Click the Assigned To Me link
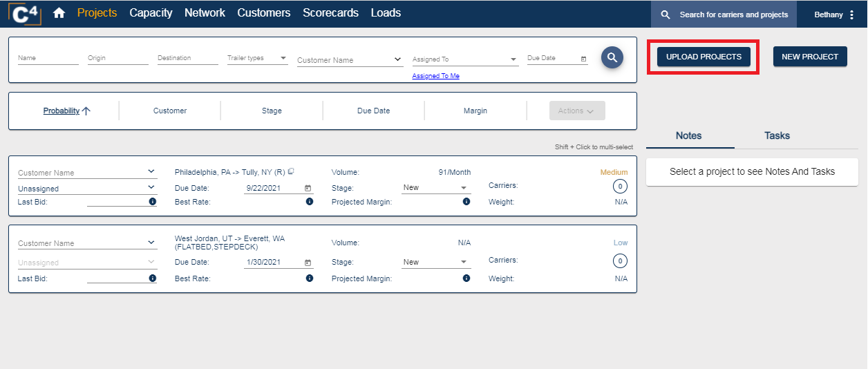 click(x=435, y=76)
